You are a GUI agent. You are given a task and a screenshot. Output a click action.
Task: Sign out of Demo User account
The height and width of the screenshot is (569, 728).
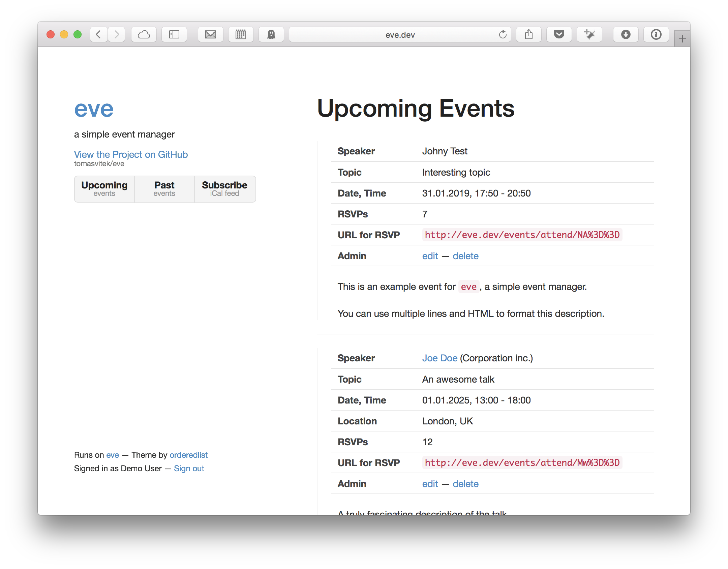[x=189, y=469]
